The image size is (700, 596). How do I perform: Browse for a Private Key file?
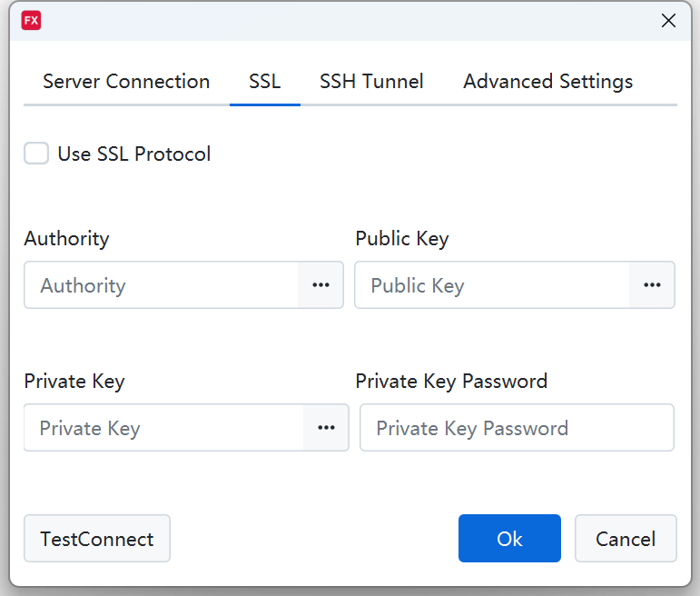tap(326, 428)
